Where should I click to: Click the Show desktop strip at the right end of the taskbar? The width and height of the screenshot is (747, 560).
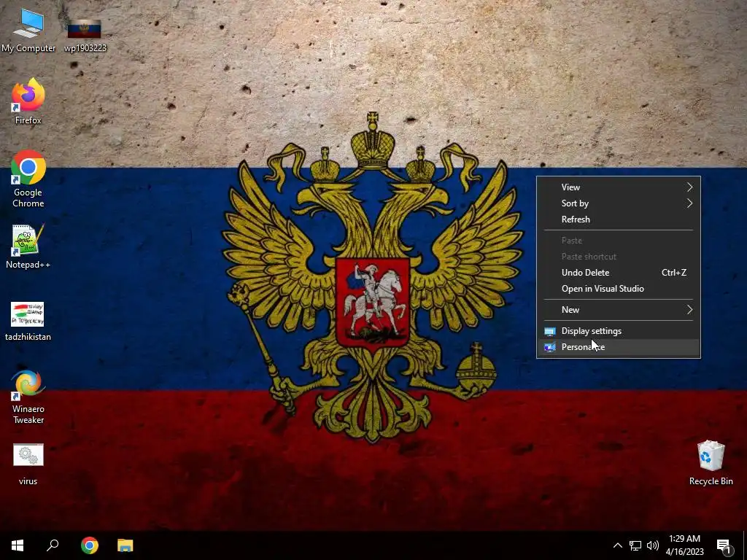[745, 545]
